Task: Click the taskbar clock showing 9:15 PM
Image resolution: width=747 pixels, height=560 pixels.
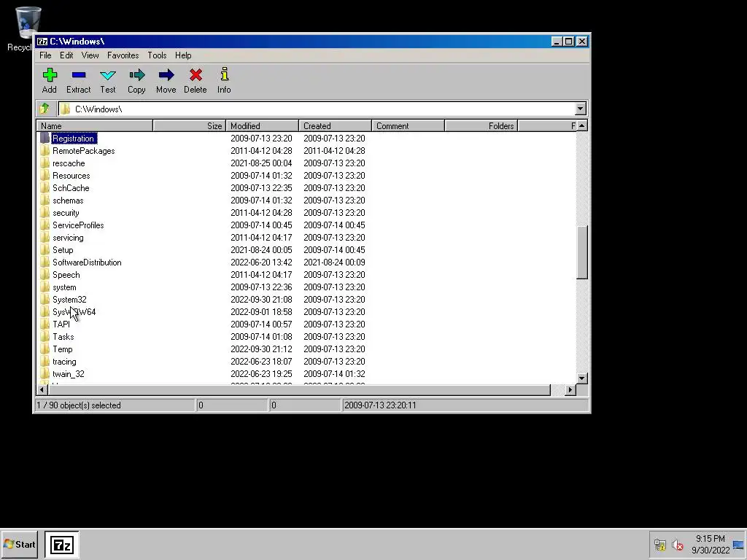Action: click(x=711, y=539)
